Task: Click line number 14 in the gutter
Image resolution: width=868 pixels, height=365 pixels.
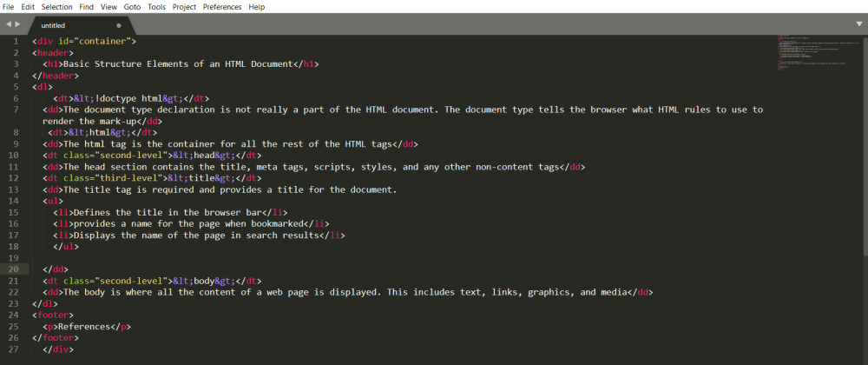Action: click(x=14, y=201)
